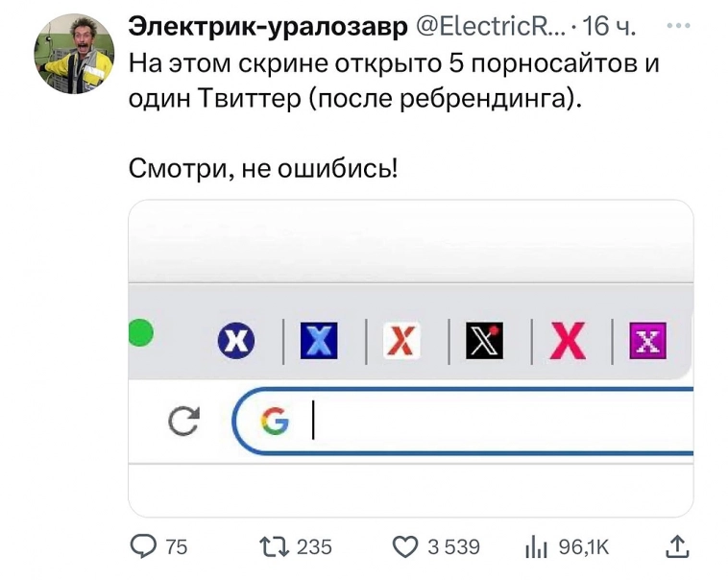Click the reload icon in the browser image
This screenshot has width=728, height=580.
(182, 420)
